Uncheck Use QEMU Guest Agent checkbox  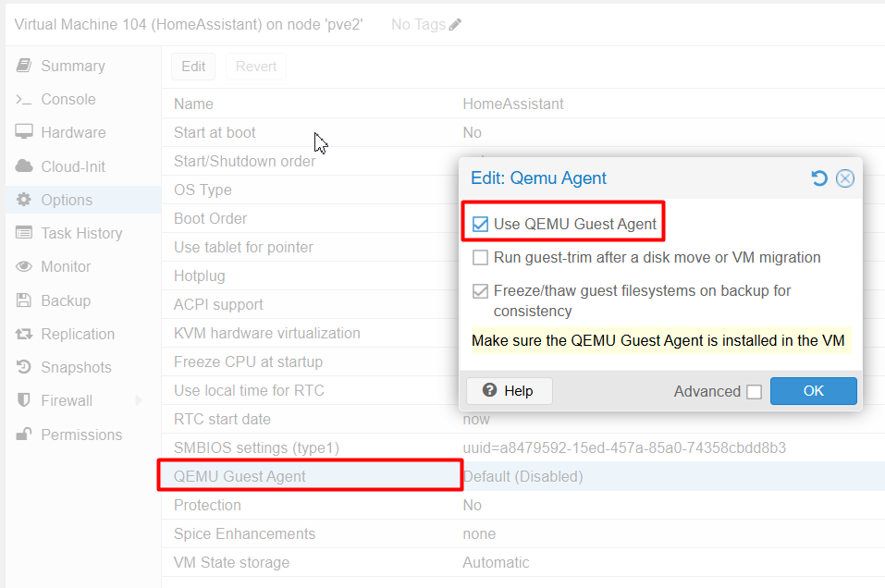[480, 224]
